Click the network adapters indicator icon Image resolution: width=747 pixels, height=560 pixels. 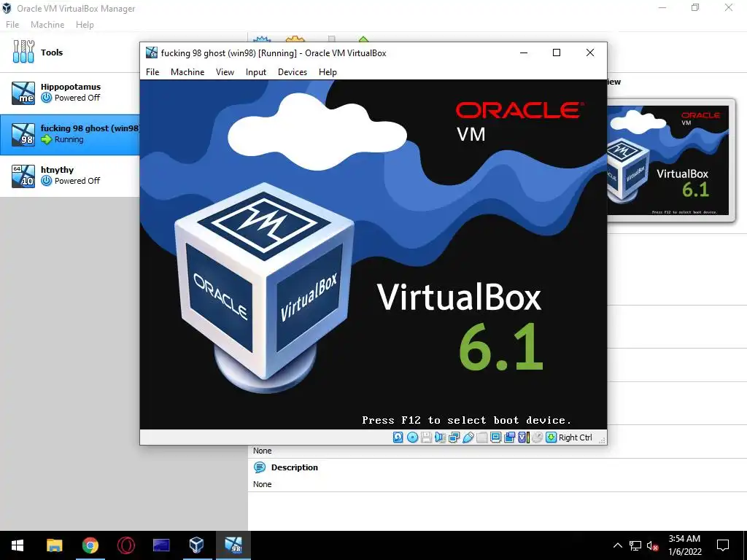(x=454, y=437)
